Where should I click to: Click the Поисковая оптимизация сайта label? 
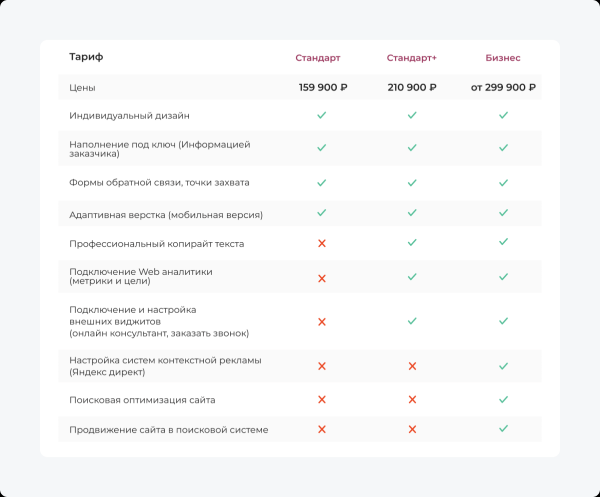142,400
